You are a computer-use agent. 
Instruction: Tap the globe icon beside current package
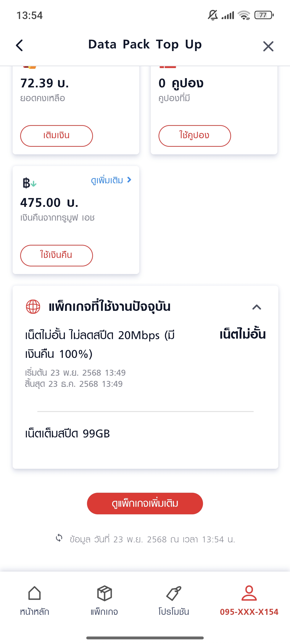click(x=33, y=307)
